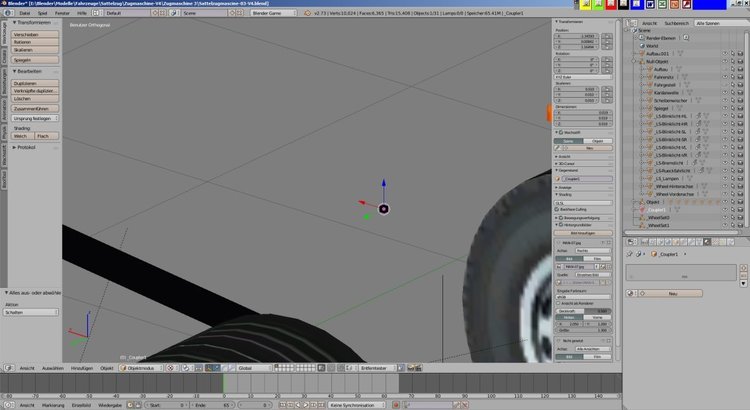750x410 pixels.
Task: Collapse the Null-Objekt tree node
Action: [x=634, y=62]
